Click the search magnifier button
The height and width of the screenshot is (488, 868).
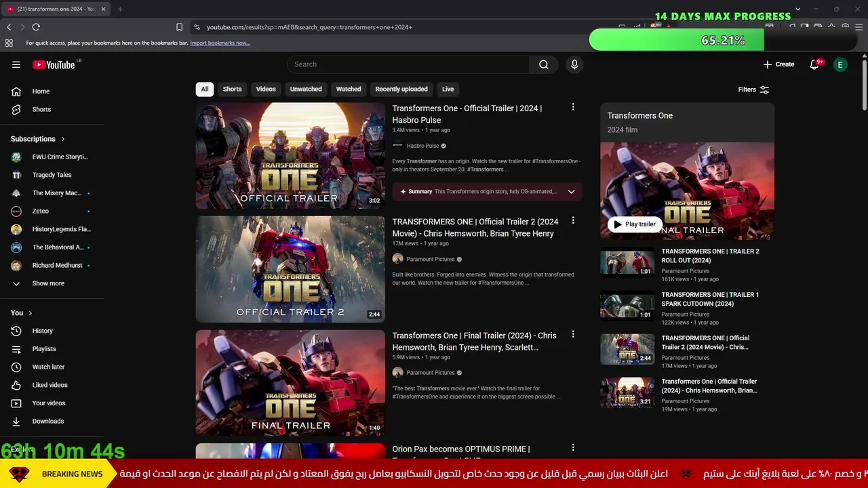pos(544,64)
